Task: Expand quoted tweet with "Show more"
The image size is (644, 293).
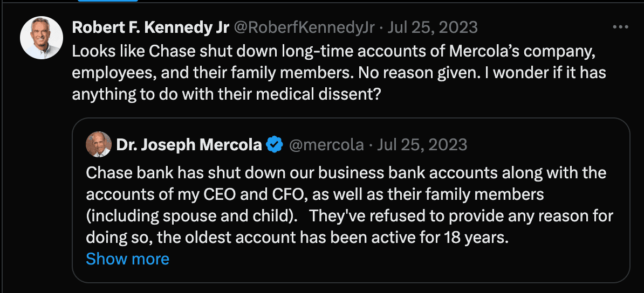Action: tap(127, 259)
